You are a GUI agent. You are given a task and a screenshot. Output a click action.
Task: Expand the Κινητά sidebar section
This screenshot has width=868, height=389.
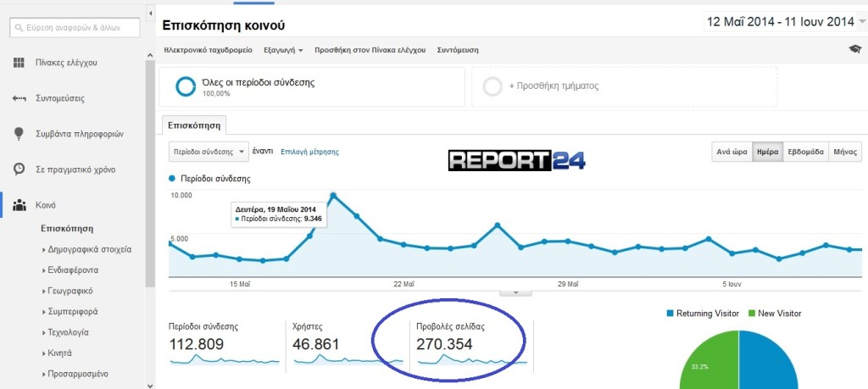click(57, 353)
